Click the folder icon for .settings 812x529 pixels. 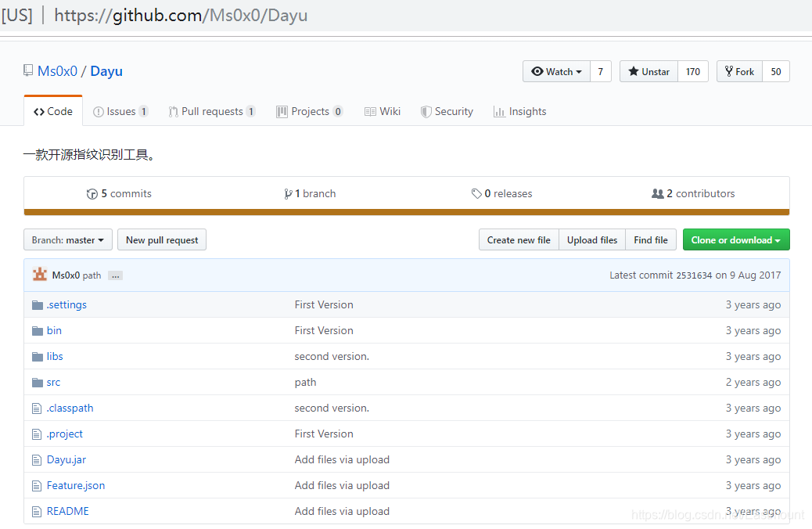[x=38, y=304]
